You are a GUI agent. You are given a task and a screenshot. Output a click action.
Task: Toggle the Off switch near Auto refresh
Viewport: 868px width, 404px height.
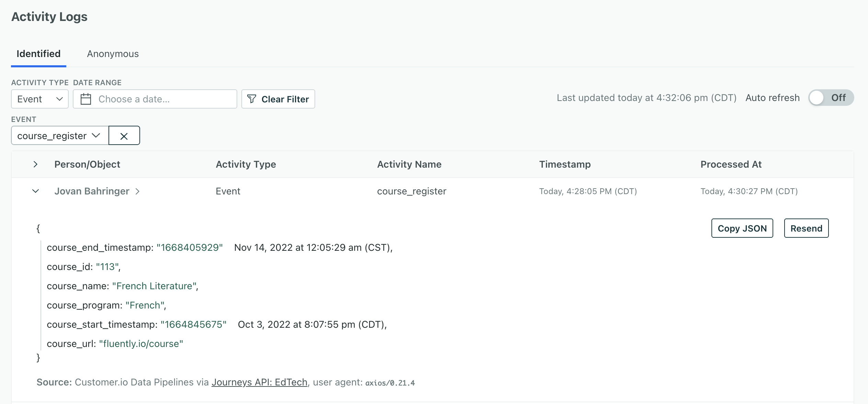click(x=831, y=98)
